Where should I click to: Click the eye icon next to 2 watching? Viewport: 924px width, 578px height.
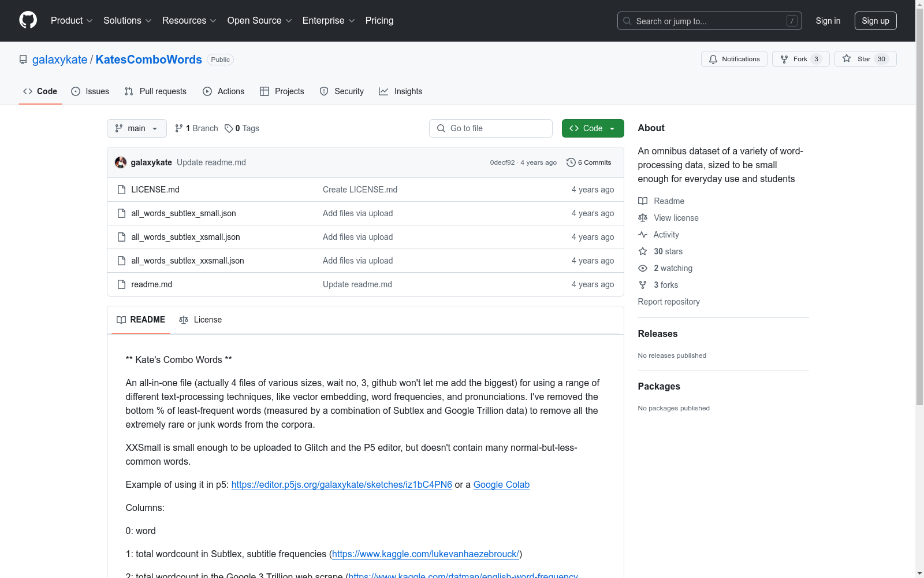point(643,268)
